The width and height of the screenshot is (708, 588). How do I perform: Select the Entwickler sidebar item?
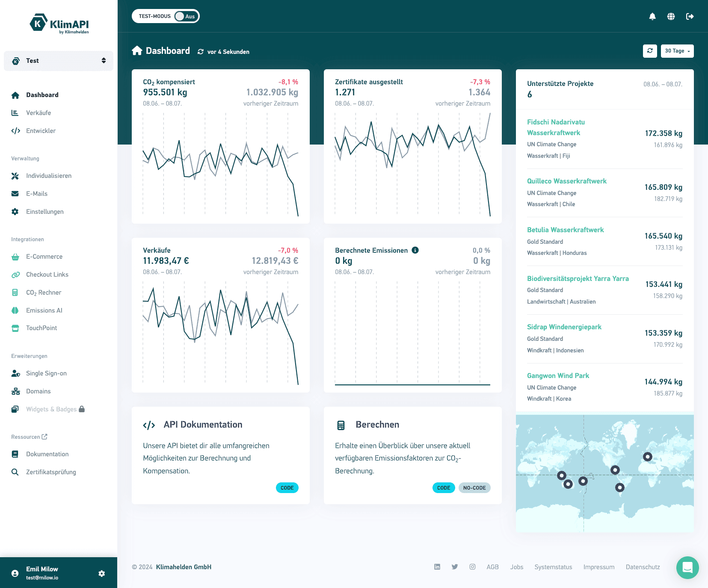pos(41,131)
